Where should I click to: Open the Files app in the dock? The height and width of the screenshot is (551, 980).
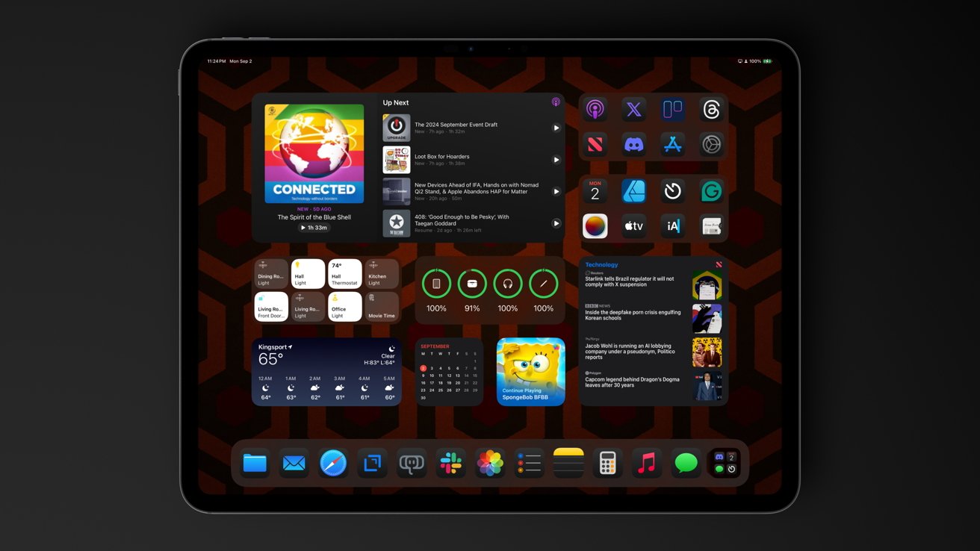click(255, 464)
